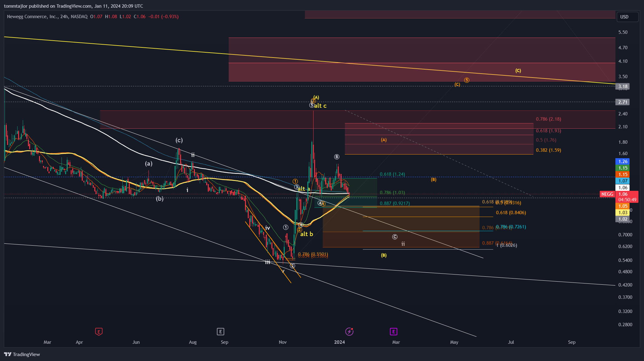Viewport: 644px width, 361px height.
Task: Click the circled C wave label
Action: click(395, 237)
